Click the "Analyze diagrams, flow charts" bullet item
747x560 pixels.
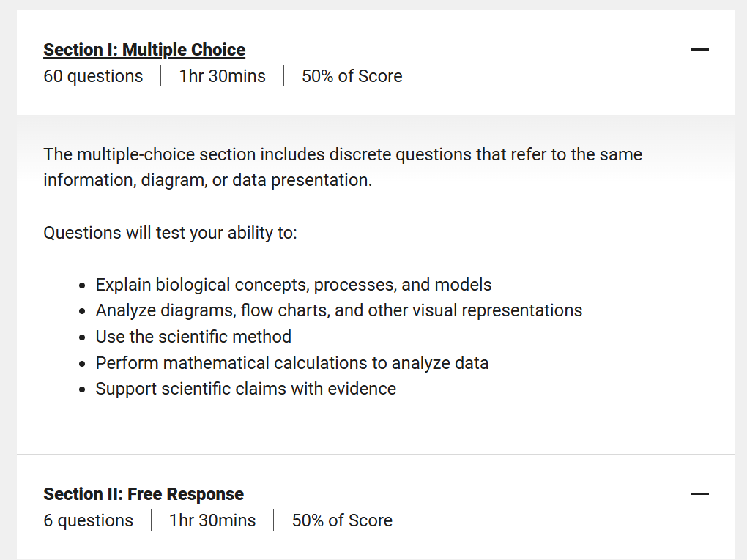(x=338, y=310)
